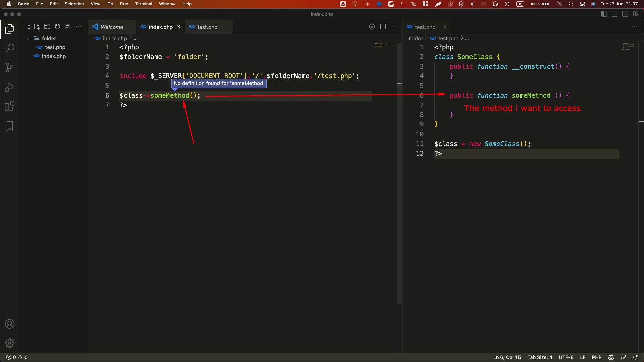
Task: Change LF end-of-line sequence
Action: pyautogui.click(x=583, y=357)
